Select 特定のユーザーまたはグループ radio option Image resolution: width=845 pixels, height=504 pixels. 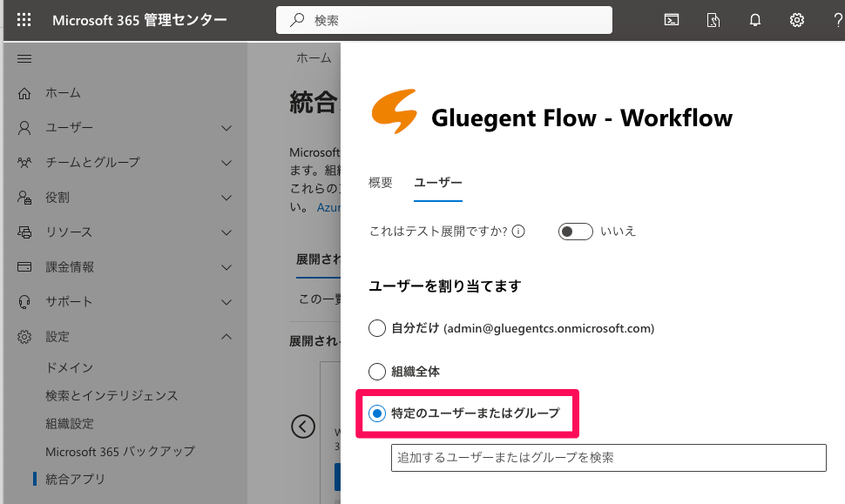377,413
